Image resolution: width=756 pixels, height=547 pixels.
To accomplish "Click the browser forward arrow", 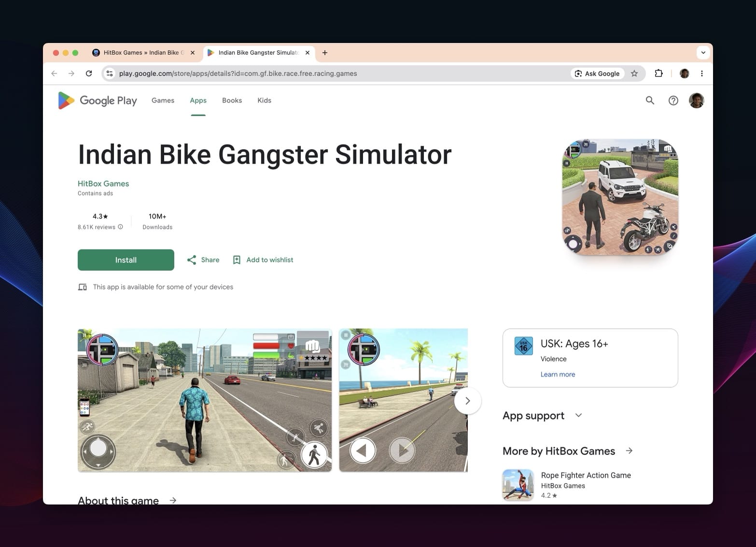I will coord(71,73).
